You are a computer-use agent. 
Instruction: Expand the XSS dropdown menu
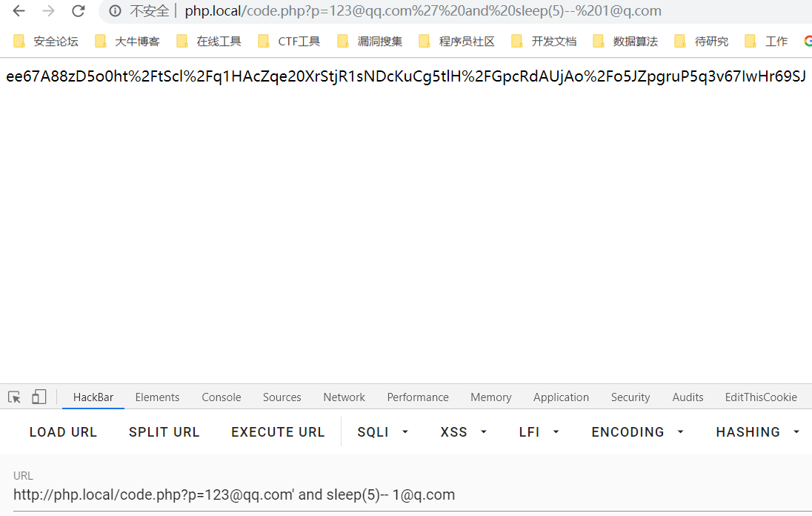point(464,432)
